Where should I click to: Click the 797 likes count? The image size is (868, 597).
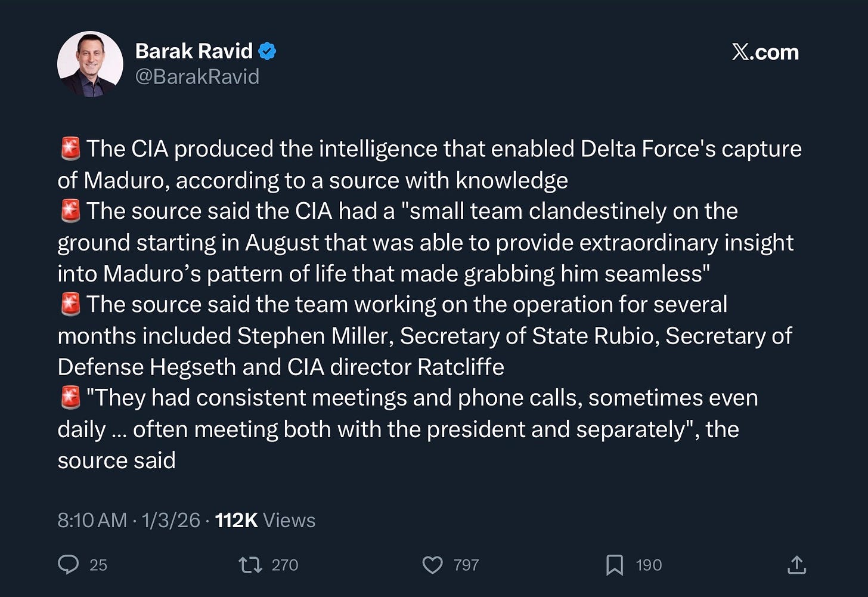pyautogui.click(x=466, y=565)
